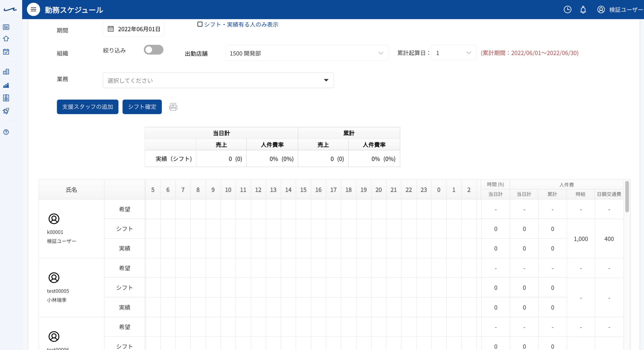Open the hamburger menu button
The image size is (644, 350).
point(33,10)
